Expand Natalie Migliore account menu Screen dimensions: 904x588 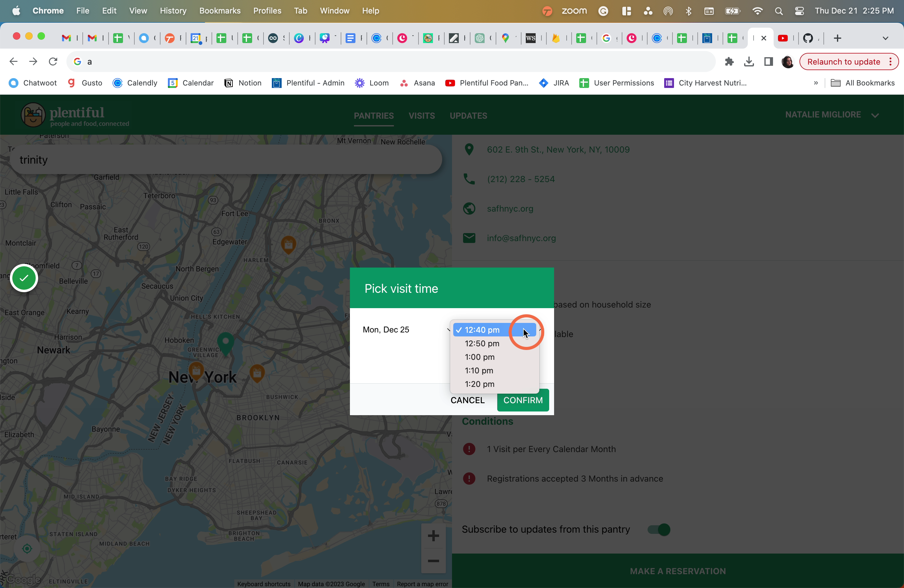coord(832,115)
